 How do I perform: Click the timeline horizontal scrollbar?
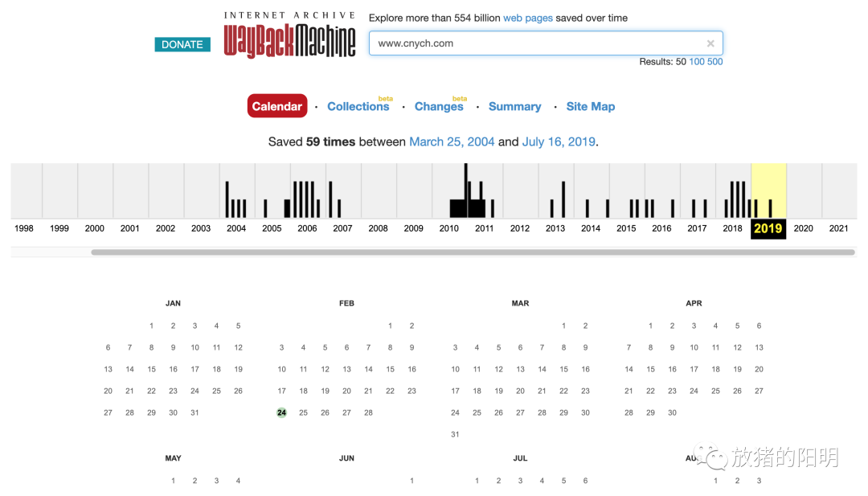coord(473,252)
